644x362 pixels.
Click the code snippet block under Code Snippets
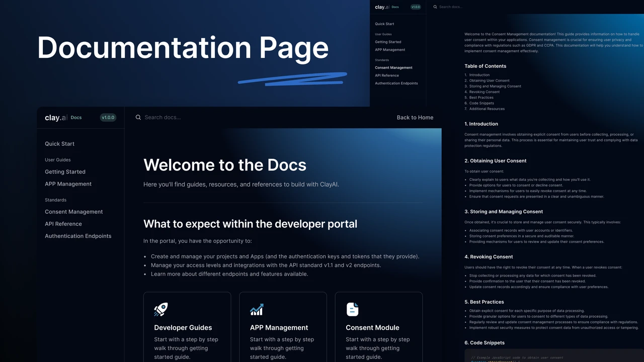[x=554, y=356]
